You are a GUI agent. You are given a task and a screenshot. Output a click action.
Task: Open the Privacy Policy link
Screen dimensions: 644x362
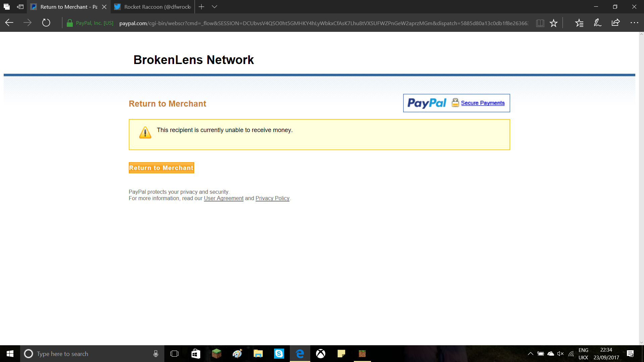click(272, 198)
